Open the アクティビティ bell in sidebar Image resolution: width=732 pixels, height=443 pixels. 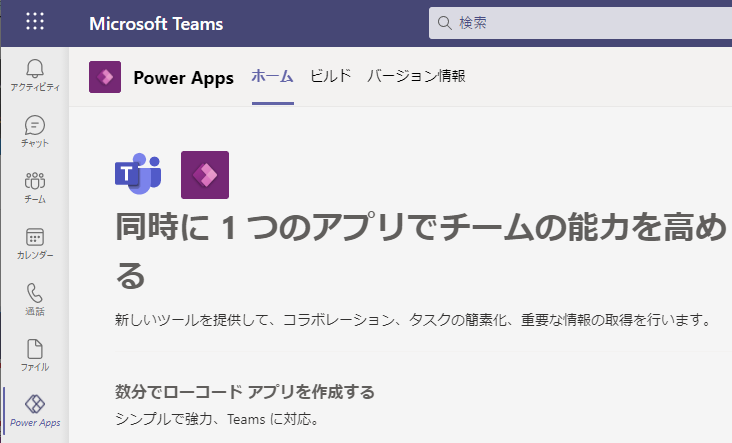tap(35, 75)
